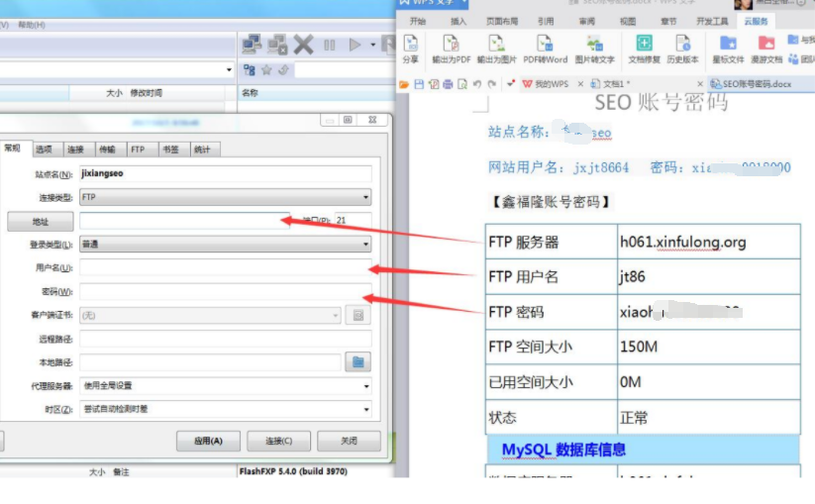Click the play transfer queue icon in FlashFXP
The height and width of the screenshot is (504, 815).
[355, 45]
